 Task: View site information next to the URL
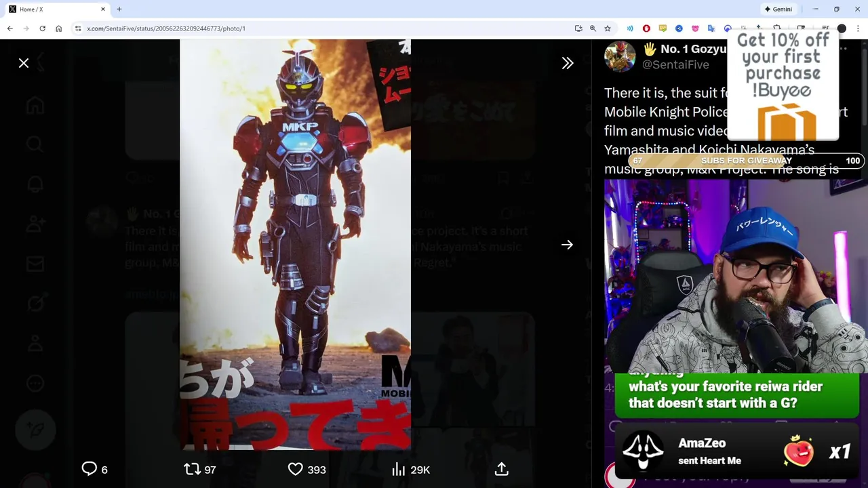(78, 28)
